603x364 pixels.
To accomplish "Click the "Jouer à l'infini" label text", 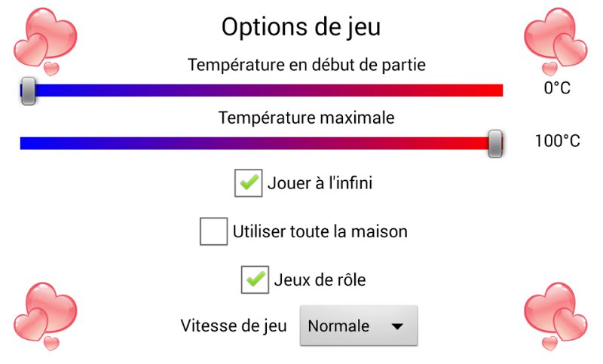I will point(320,183).
